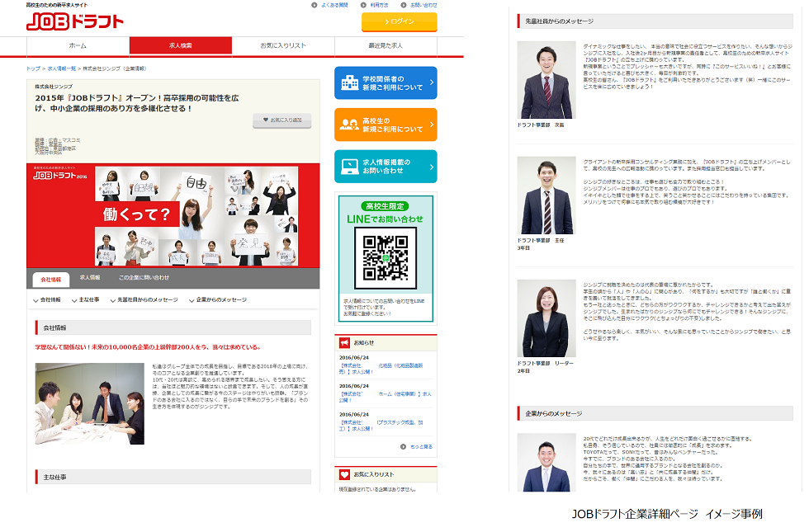This screenshot has height=532, width=809.
Task: Go to the ホーム navigation tab
Action: tap(78, 45)
